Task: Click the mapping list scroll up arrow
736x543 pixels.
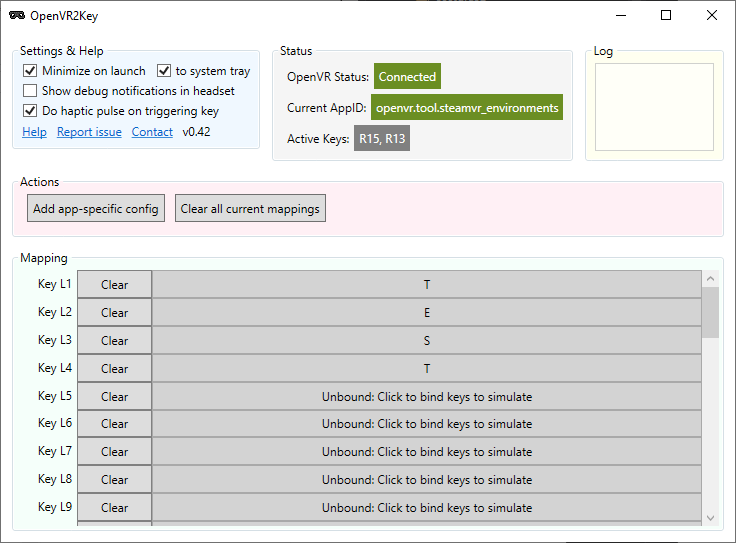Action: 711,278
